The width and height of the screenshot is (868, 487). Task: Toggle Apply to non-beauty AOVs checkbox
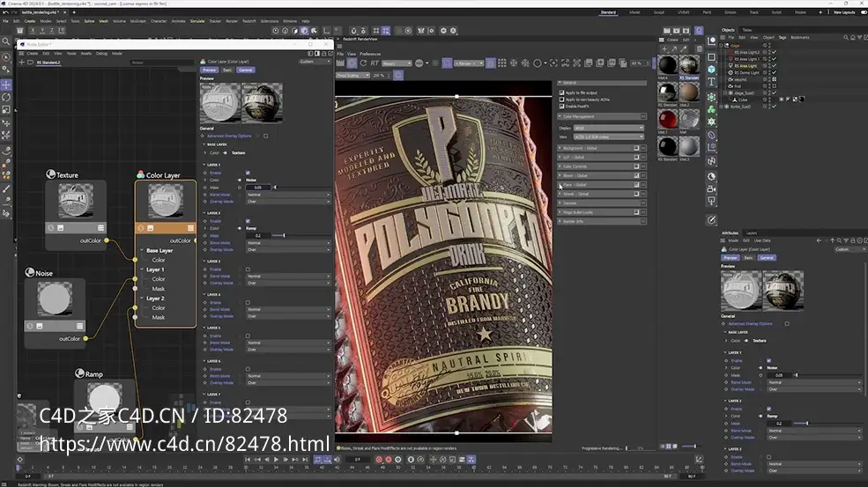click(x=562, y=99)
